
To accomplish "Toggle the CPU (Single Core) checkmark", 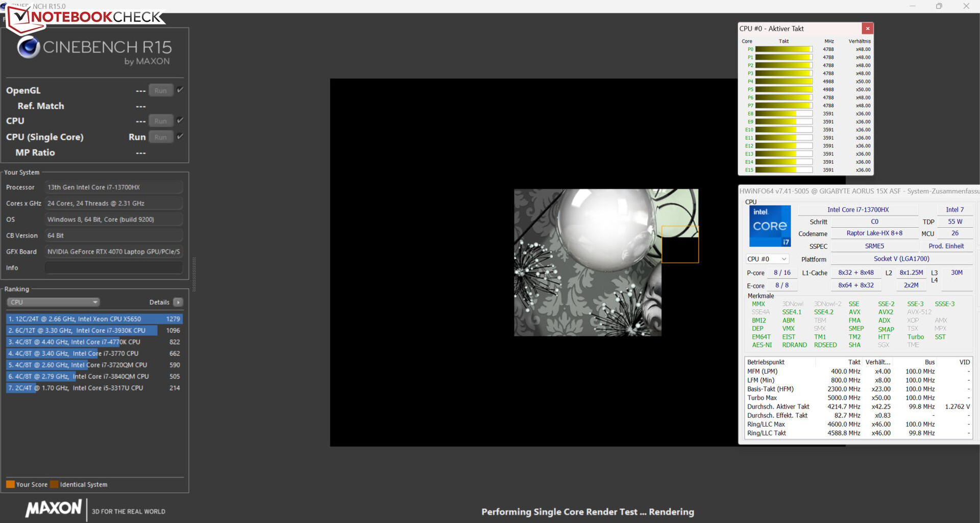I will (x=180, y=137).
